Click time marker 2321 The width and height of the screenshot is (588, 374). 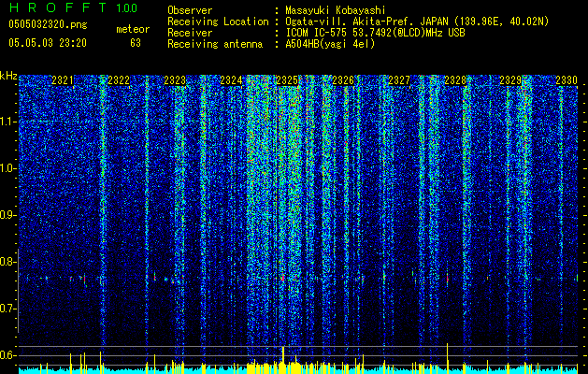[x=63, y=80]
